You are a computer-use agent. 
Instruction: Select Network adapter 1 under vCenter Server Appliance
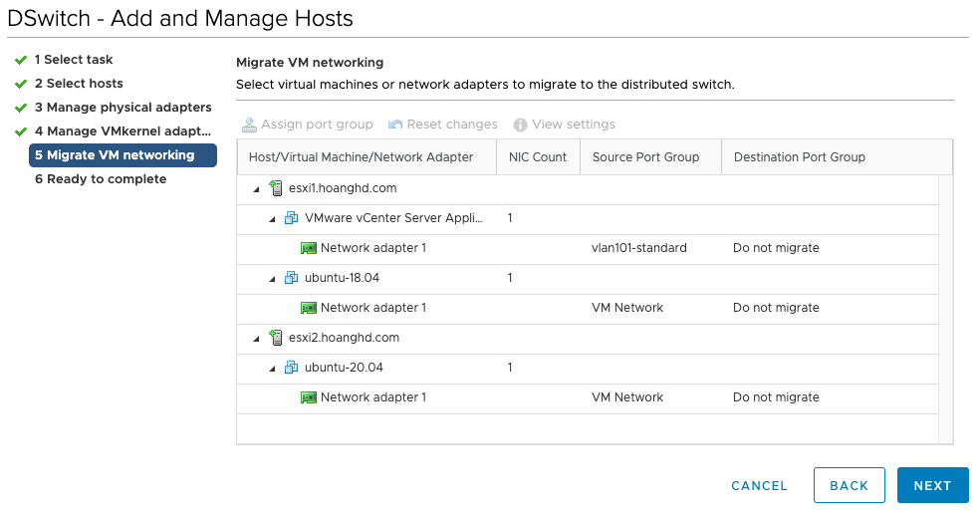[373, 248]
